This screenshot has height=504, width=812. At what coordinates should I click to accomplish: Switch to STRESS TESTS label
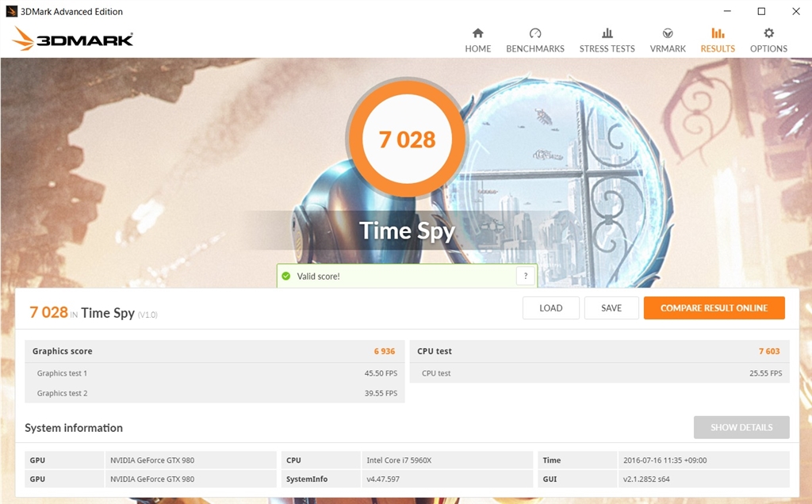pos(607,48)
